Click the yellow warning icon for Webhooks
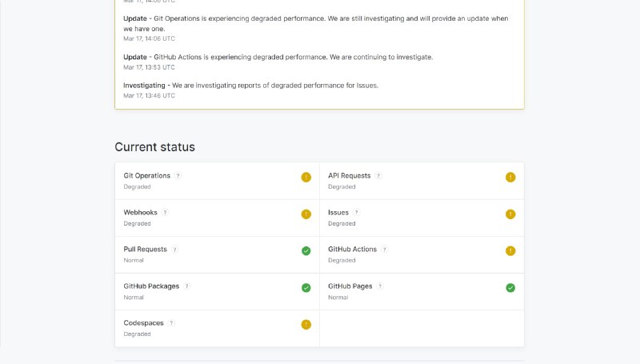 [x=306, y=214]
